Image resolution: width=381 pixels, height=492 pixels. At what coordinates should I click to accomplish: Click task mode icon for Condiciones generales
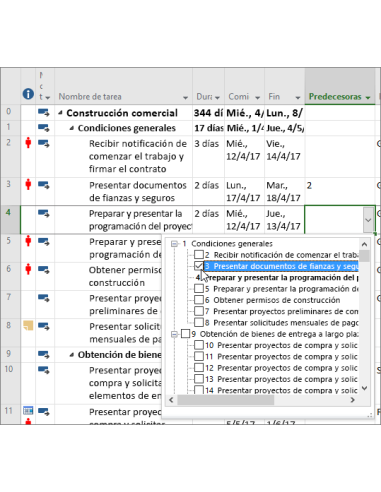point(43,128)
